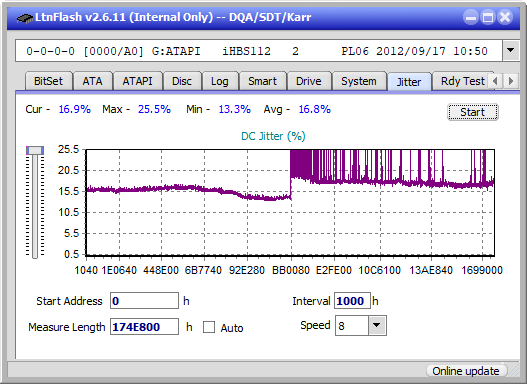Start the jitter measurement
Viewport: 527px width, 384px height.
[473, 112]
